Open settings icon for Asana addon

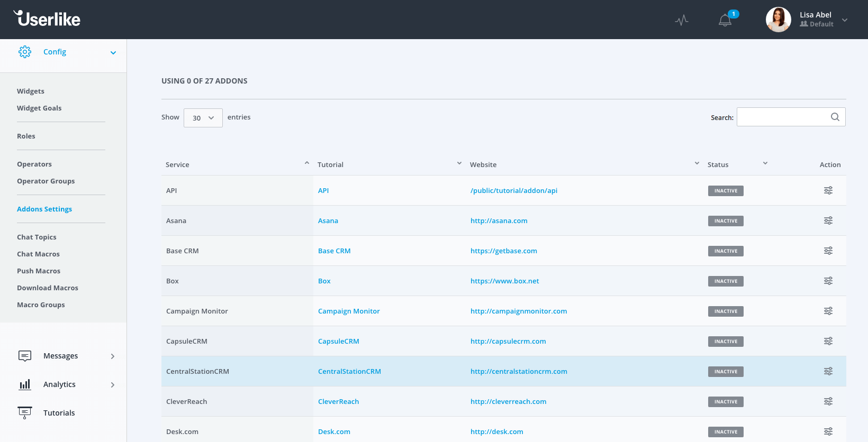coord(828,220)
